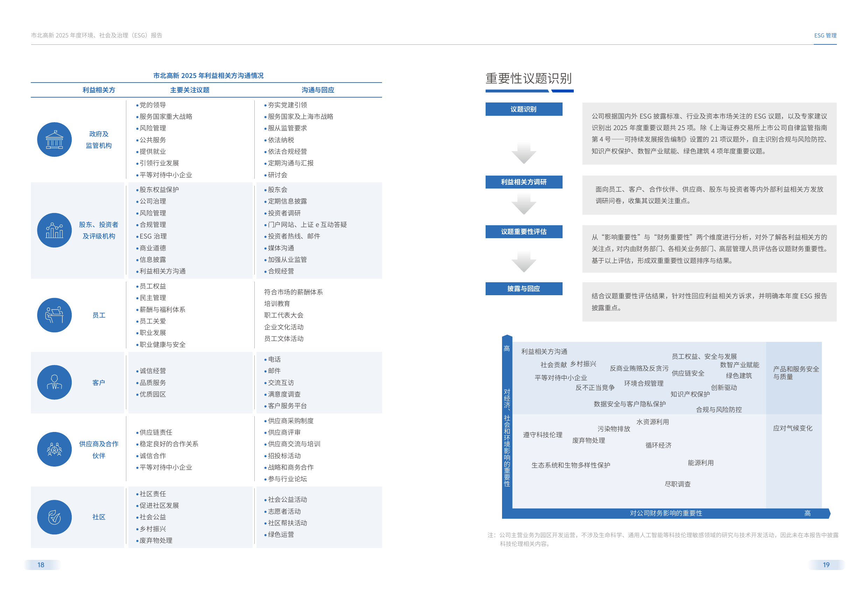Select 主要关注议题 column header
The height and width of the screenshot is (589, 868).
[x=190, y=90]
